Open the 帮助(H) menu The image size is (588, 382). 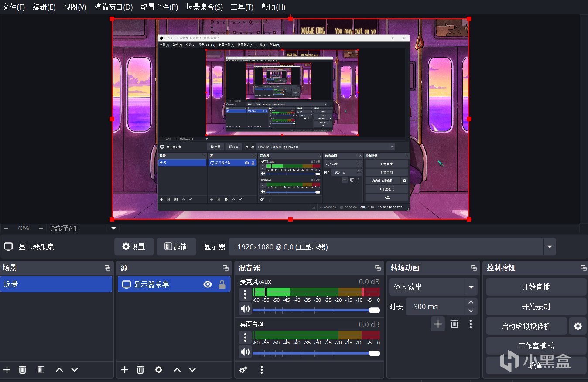point(273,7)
